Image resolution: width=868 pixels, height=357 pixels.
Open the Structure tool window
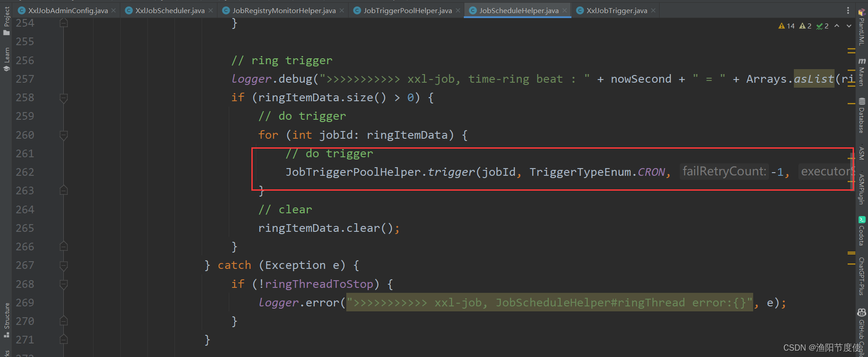pyautogui.click(x=6, y=320)
